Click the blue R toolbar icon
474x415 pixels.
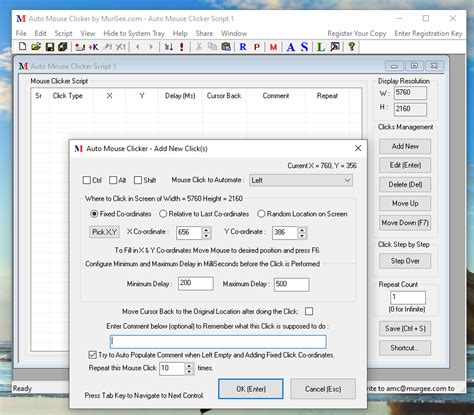pos(243,47)
